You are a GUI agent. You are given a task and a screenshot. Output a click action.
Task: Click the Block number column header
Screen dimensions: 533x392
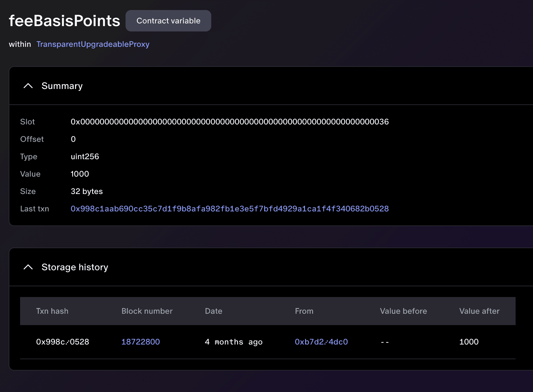pos(147,311)
